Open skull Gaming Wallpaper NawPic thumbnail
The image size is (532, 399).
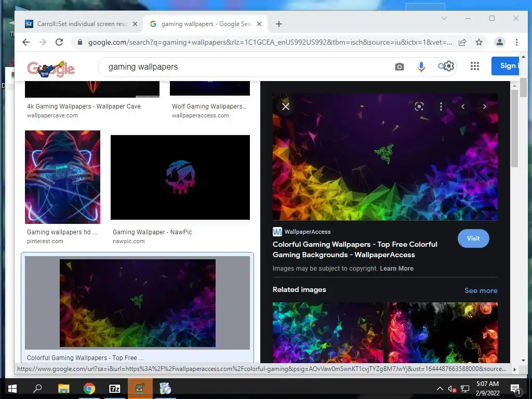pyautogui.click(x=180, y=178)
